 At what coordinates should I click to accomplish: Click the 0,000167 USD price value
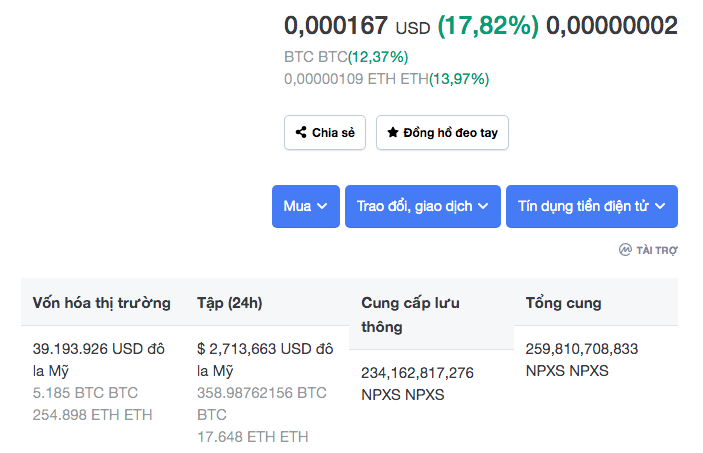coord(357,26)
